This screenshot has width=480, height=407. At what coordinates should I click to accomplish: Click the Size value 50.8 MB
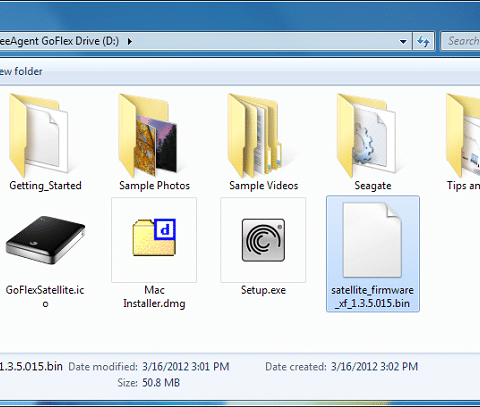tap(161, 382)
